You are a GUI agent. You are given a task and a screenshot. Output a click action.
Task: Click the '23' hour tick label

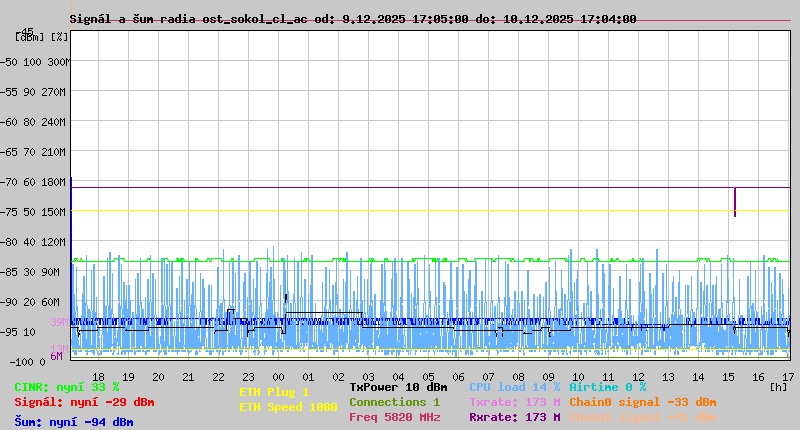[248, 377]
